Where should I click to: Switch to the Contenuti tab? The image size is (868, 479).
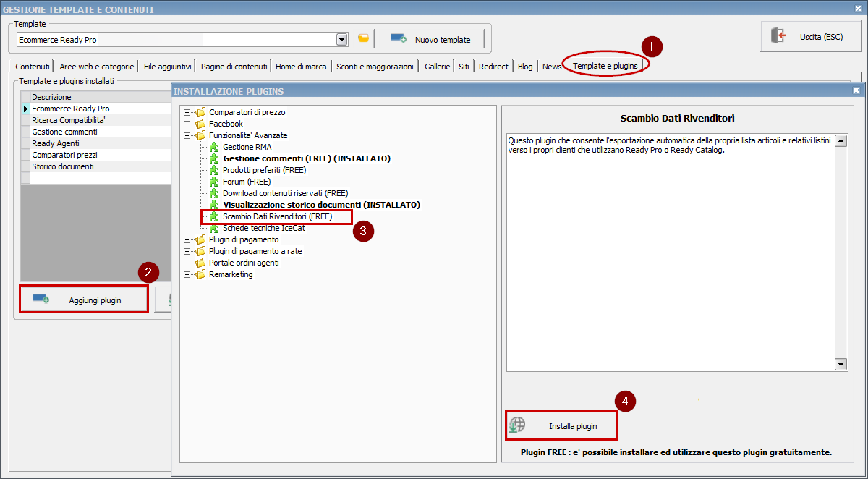click(x=33, y=67)
